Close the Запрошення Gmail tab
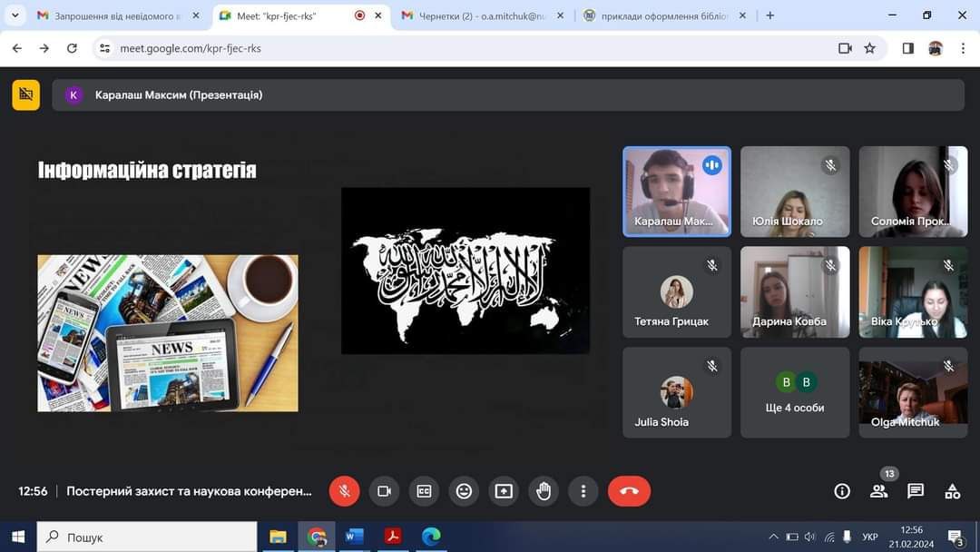 196,15
